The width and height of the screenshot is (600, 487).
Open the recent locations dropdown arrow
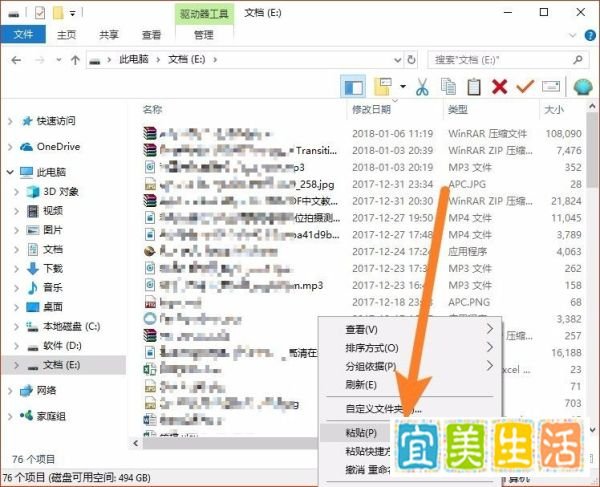[59, 60]
